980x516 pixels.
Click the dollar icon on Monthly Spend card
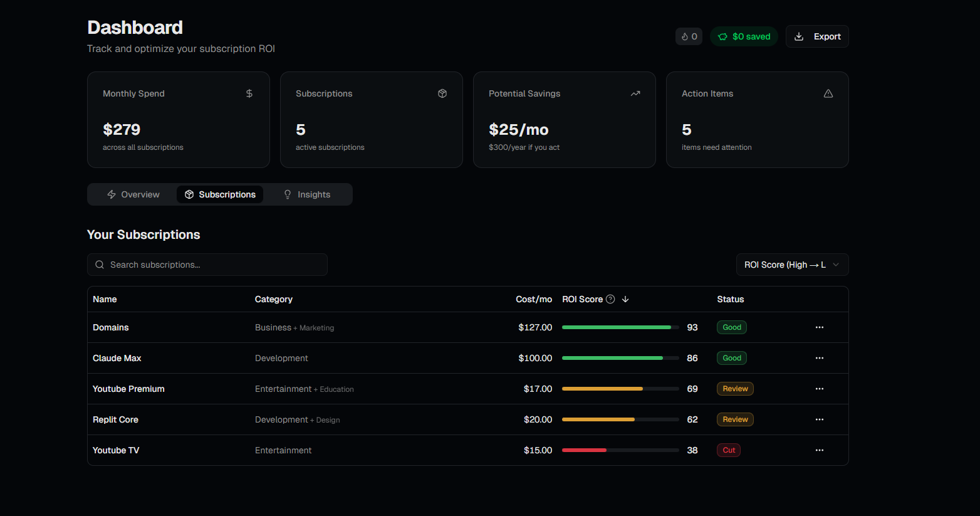(249, 93)
